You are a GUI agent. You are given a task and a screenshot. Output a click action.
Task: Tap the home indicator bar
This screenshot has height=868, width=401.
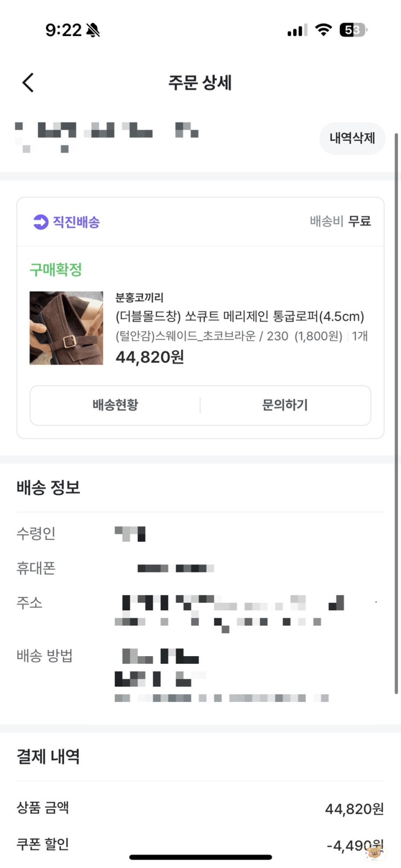point(200,857)
